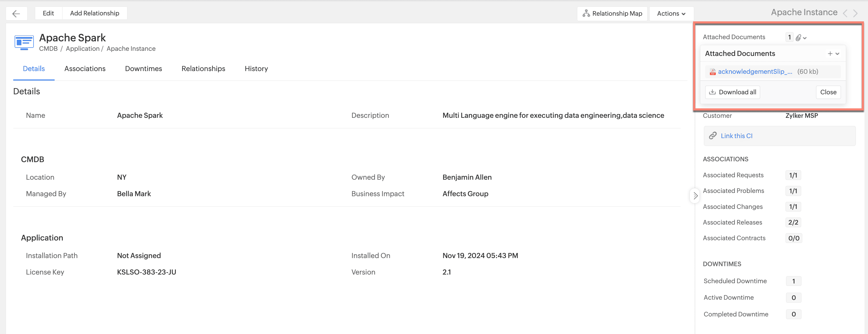Go to next Apache Instance record
The height and width of the screenshot is (334, 868).
click(856, 14)
